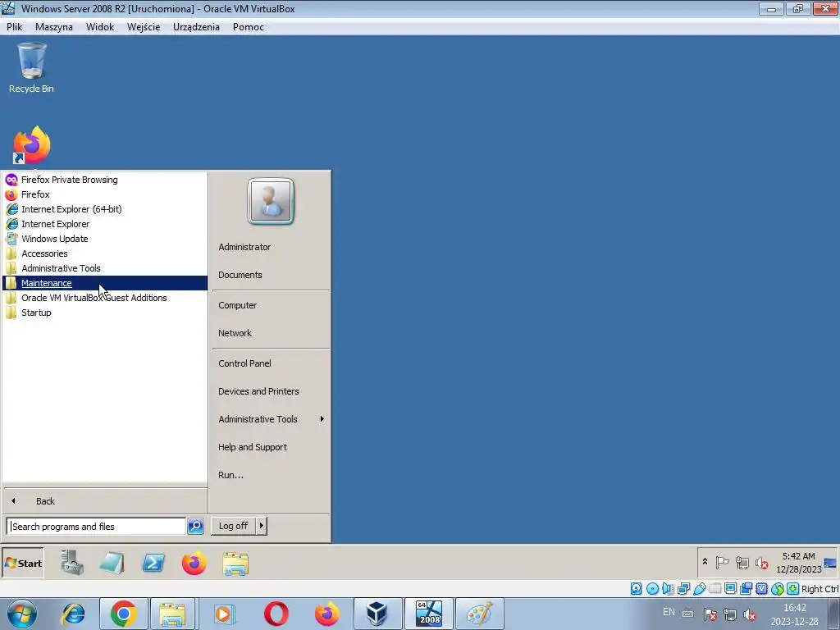The width and height of the screenshot is (840, 630).
Task: Click the VirtualBox audio indicator
Action: 668,589
